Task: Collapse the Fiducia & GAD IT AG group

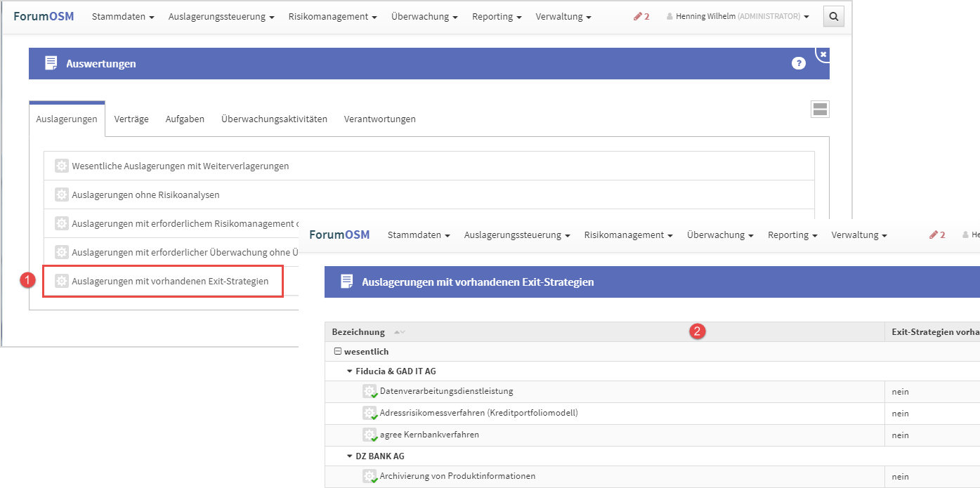Action: [x=349, y=371]
